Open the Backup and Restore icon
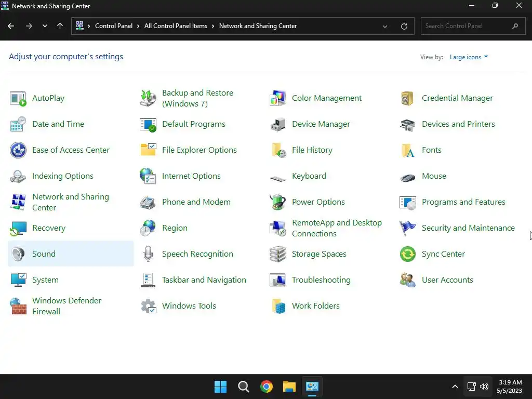 148,98
